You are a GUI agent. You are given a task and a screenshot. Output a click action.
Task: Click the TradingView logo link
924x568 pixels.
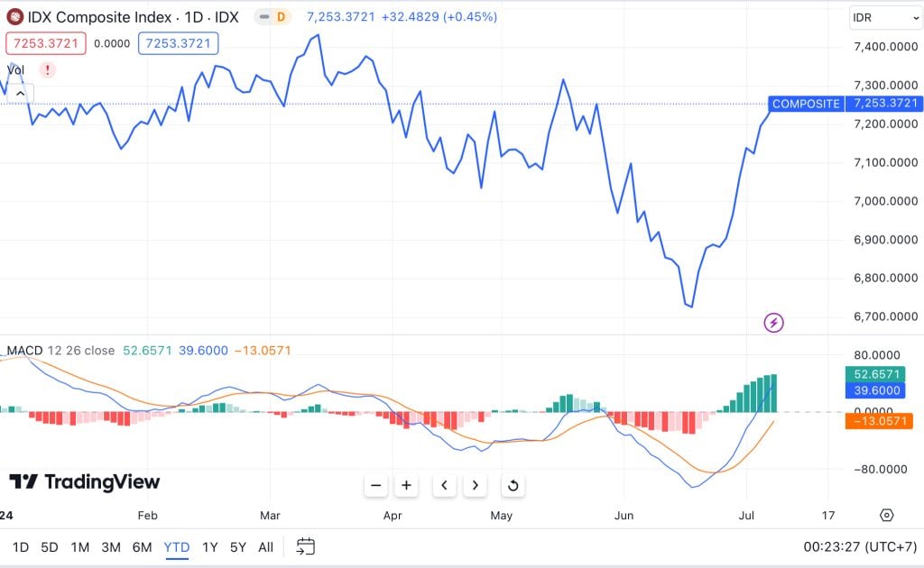(85, 482)
